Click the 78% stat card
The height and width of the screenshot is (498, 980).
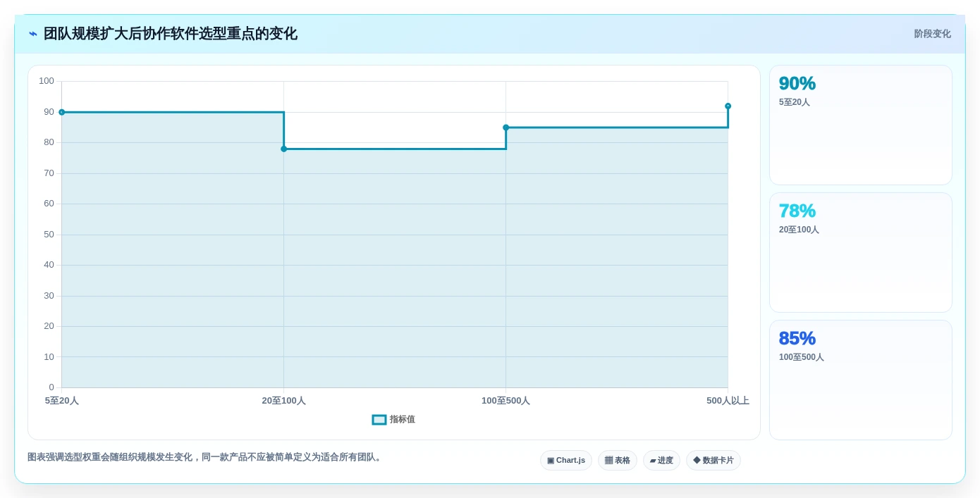[x=861, y=253]
